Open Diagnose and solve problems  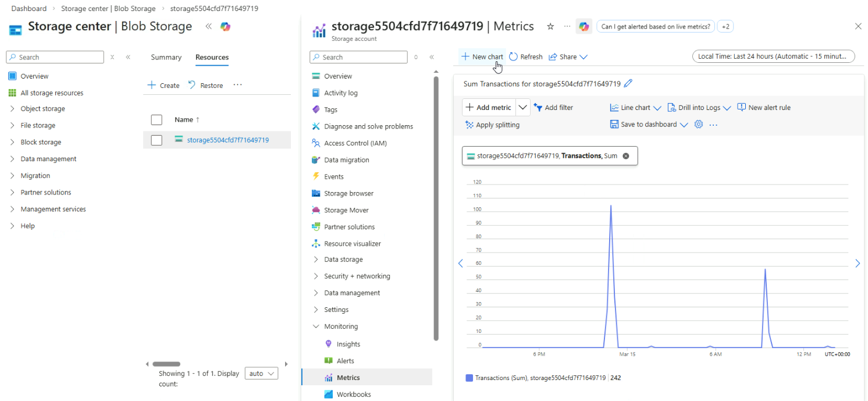368,126
